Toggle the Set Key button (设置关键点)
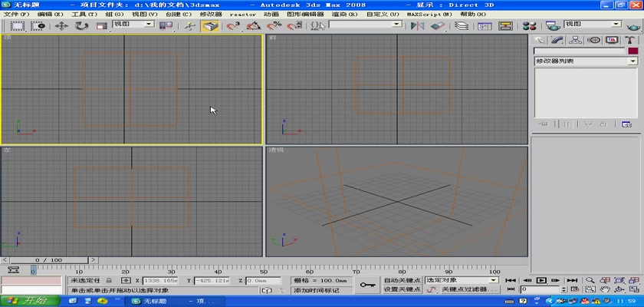644x307 pixels. [x=402, y=289]
